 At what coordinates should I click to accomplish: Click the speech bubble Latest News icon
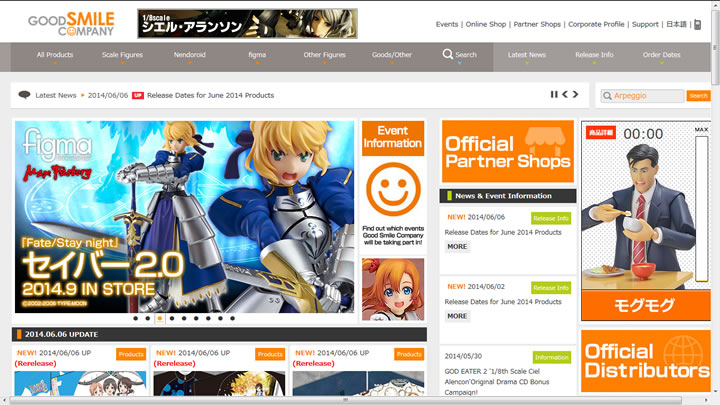tap(24, 95)
